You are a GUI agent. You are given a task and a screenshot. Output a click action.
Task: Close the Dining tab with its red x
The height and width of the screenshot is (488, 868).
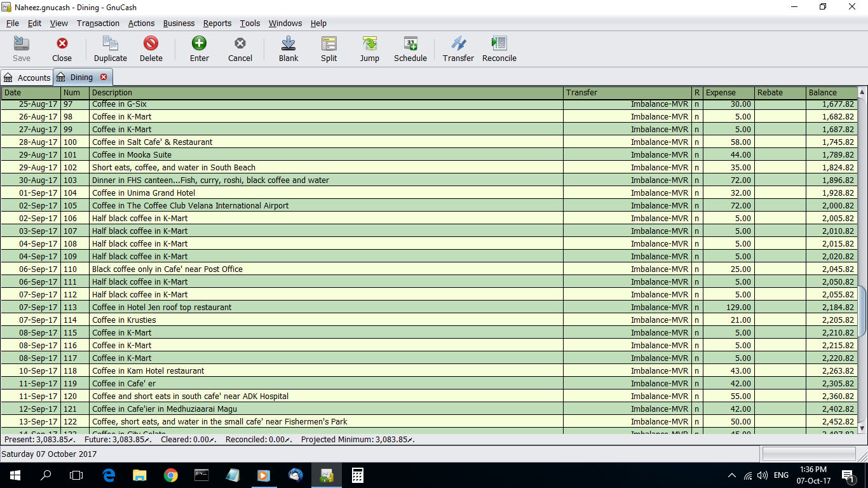[x=104, y=77]
